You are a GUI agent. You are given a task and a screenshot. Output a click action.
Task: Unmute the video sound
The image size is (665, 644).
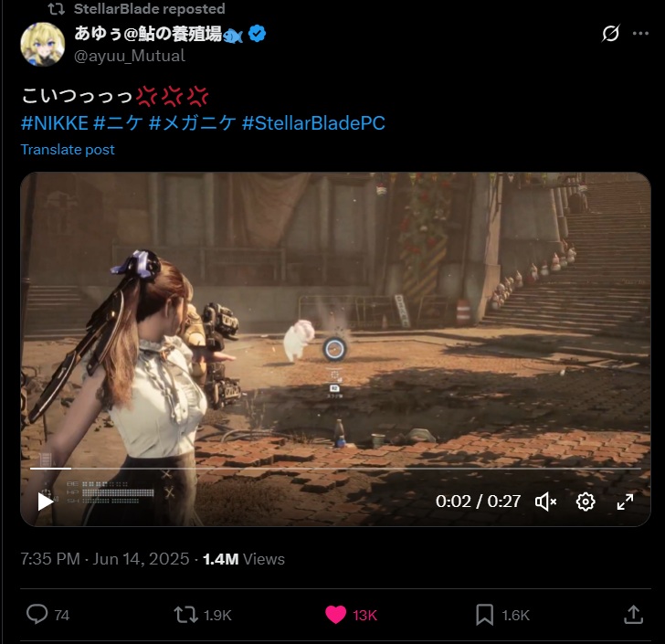click(x=545, y=501)
